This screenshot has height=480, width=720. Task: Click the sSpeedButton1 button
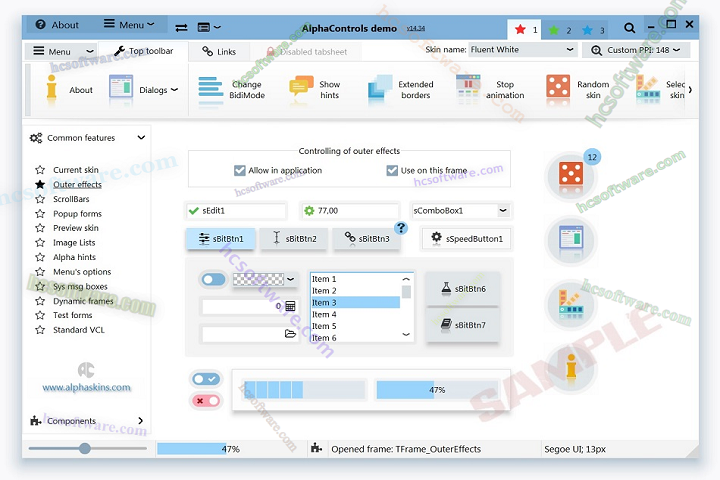467,239
